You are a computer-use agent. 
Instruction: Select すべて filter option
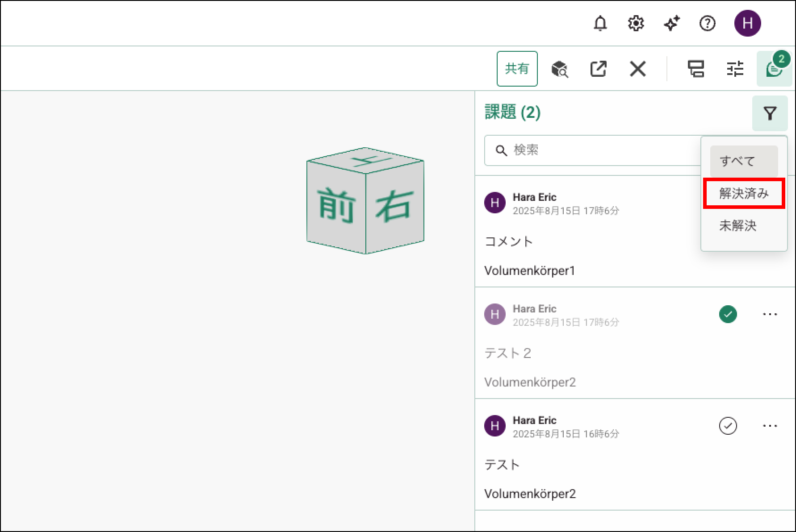click(x=744, y=161)
